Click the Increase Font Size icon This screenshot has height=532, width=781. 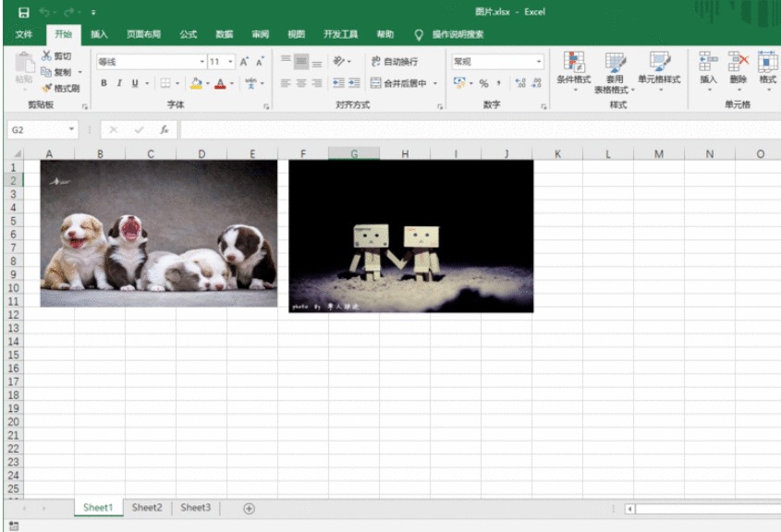tap(244, 62)
